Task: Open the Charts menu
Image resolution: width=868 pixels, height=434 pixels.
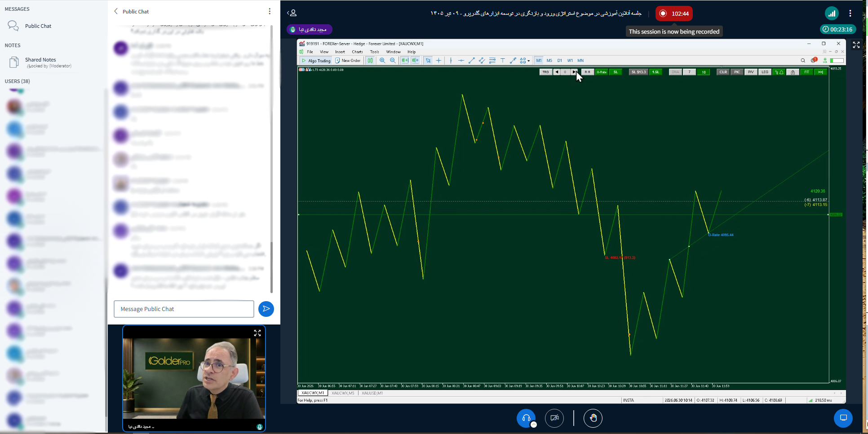Action: click(x=357, y=52)
